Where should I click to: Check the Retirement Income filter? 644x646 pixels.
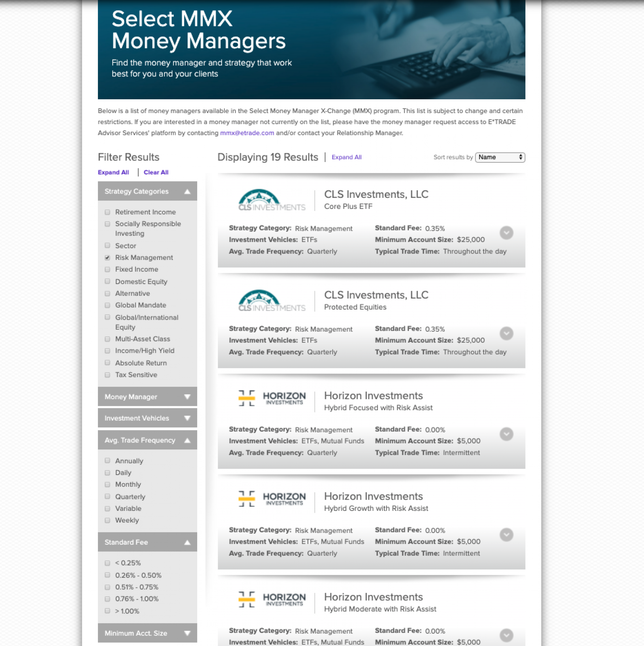107,212
